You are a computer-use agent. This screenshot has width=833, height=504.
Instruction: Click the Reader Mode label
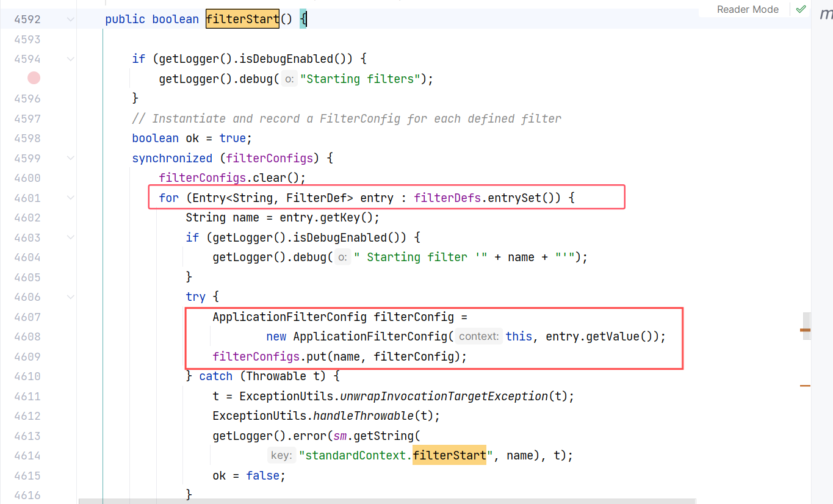point(748,9)
